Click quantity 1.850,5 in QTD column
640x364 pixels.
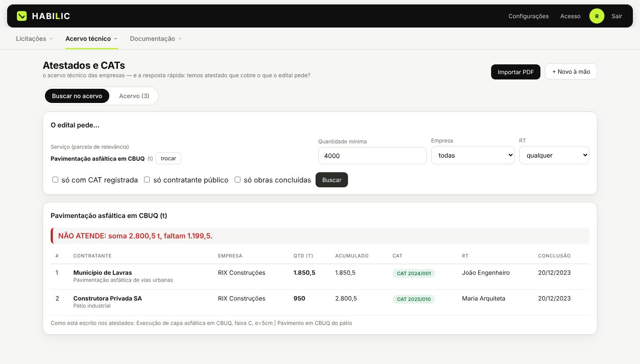[304, 273]
